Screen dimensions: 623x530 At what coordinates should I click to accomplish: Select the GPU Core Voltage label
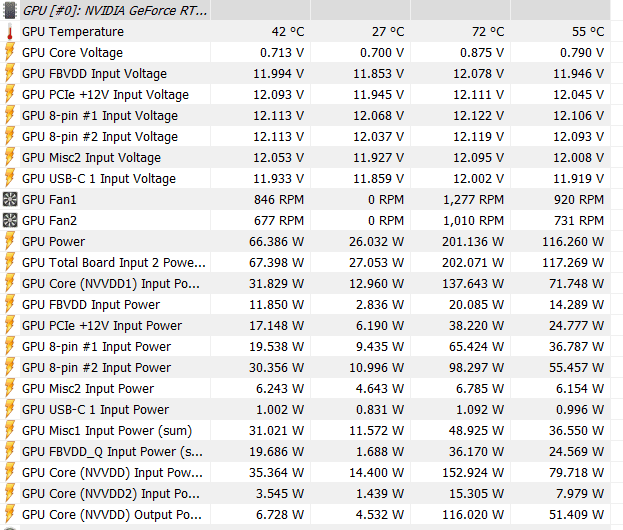[72, 53]
